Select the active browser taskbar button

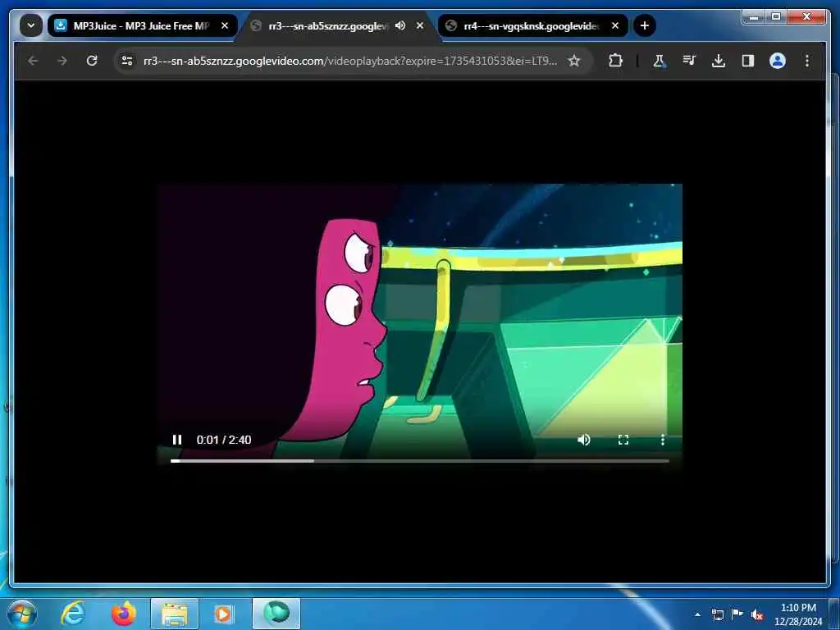[x=276, y=614]
